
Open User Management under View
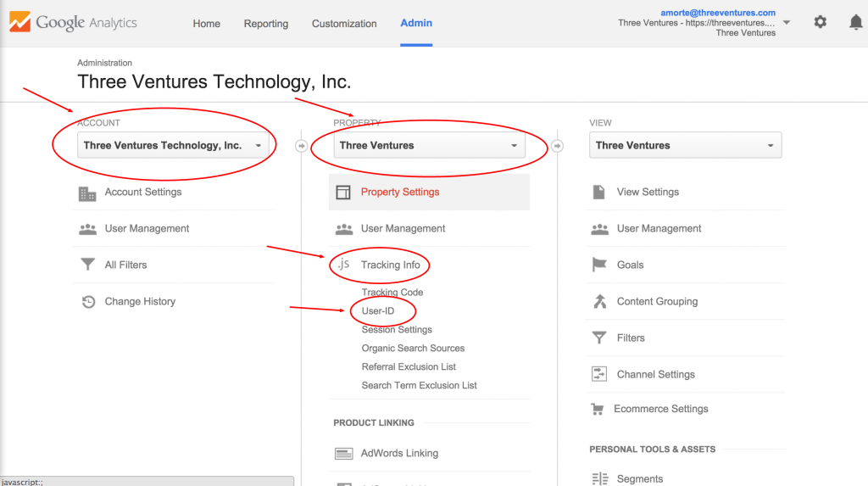[x=659, y=229]
